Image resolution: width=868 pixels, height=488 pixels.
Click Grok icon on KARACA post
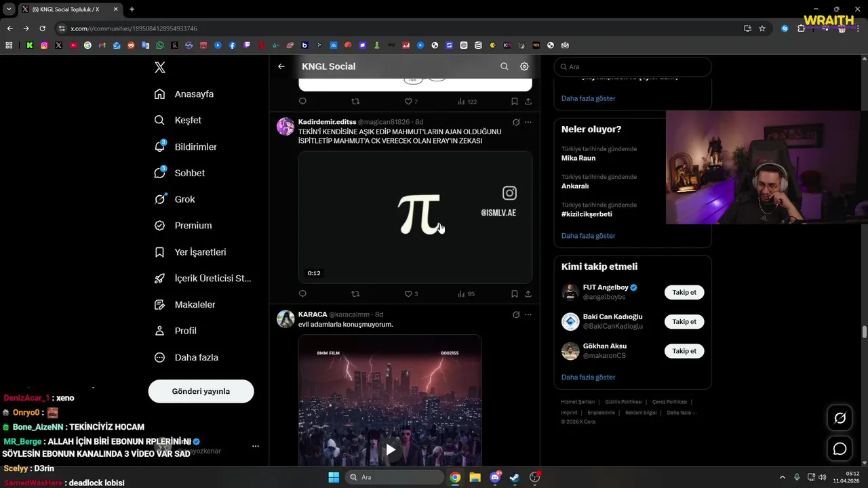[x=516, y=314]
